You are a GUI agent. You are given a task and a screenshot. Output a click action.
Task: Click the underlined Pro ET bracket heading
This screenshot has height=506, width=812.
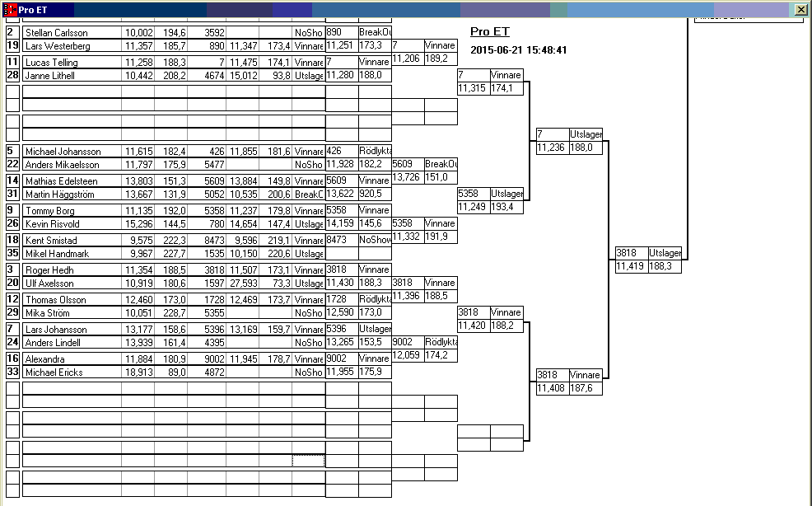click(490, 32)
